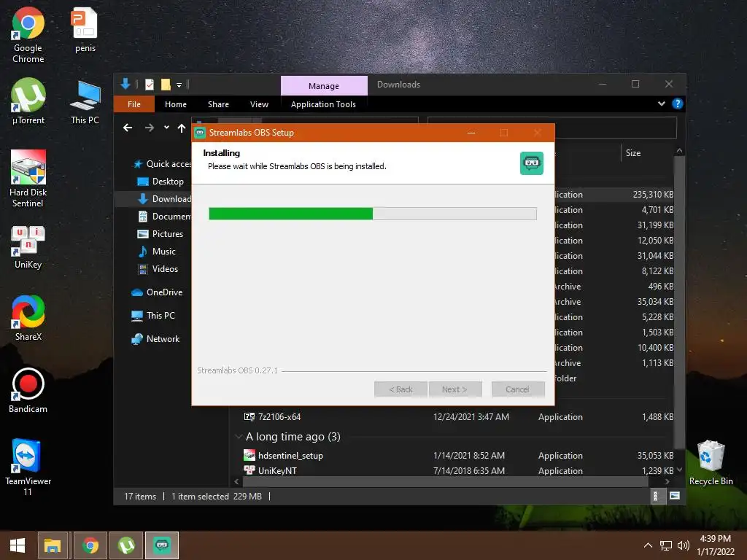Click the Windows Start button
Viewport: 747px width, 560px height.
point(18,545)
